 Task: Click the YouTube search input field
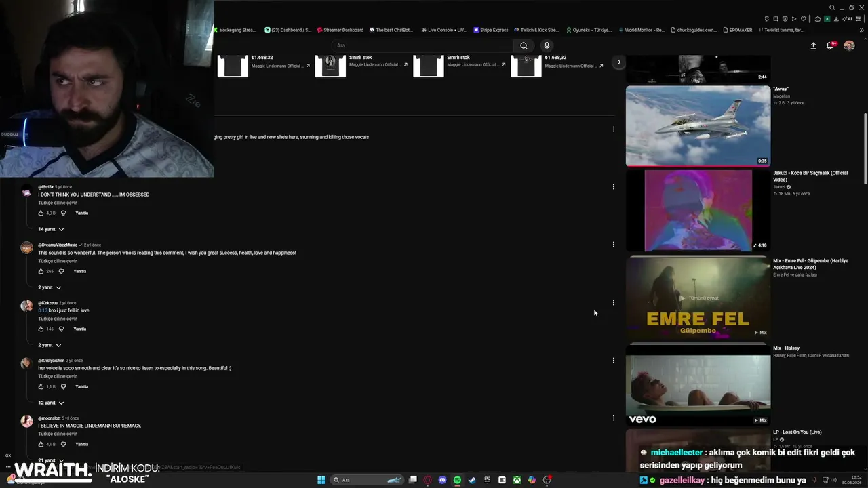coord(422,45)
